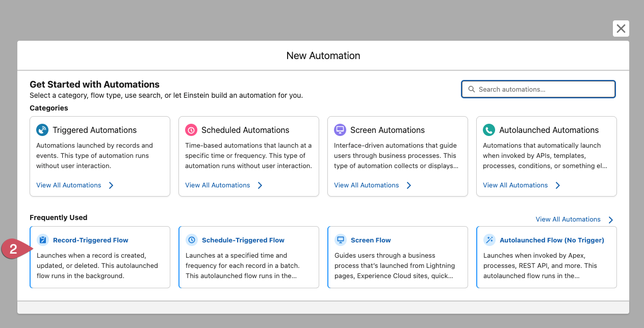The height and width of the screenshot is (328, 644).
Task: Click the Autolaunched Automations heading
Action: tap(549, 130)
